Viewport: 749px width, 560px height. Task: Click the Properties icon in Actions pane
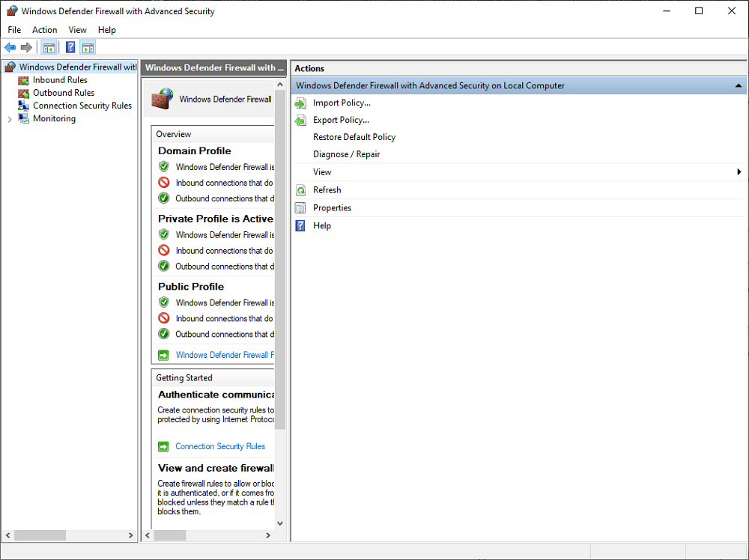pos(300,207)
